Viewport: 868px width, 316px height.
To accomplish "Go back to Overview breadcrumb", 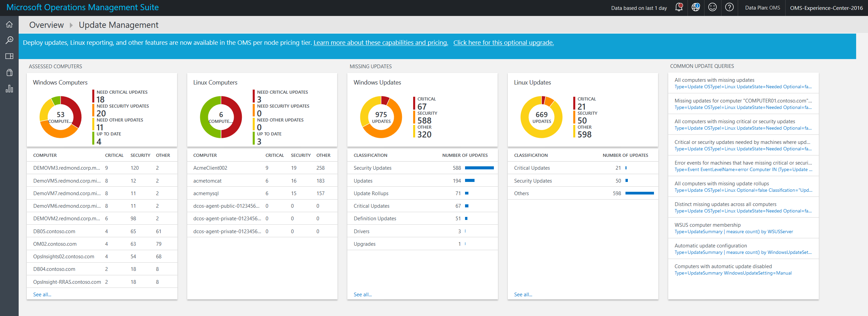I will (x=46, y=25).
